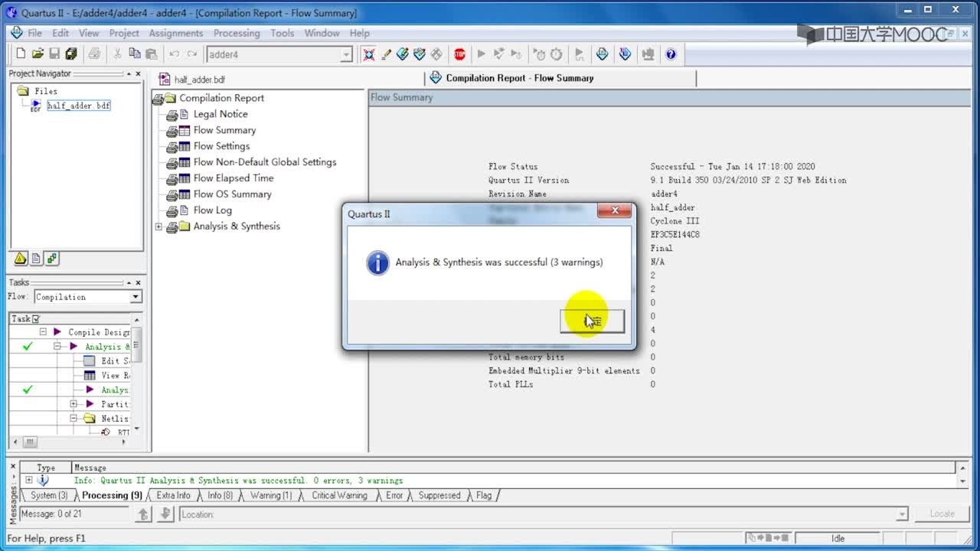Screen dimensions: 980x551
Task: Close the Tasks panel
Action: click(x=138, y=282)
